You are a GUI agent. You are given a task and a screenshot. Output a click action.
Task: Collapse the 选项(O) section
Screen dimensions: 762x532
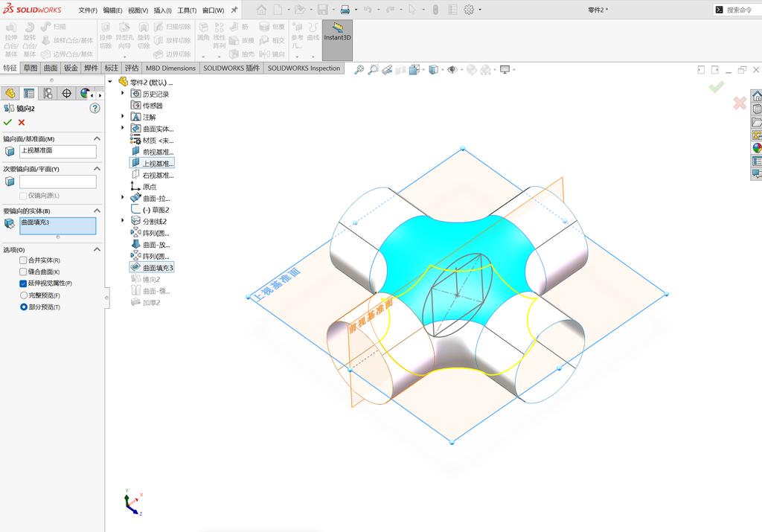[x=97, y=250]
